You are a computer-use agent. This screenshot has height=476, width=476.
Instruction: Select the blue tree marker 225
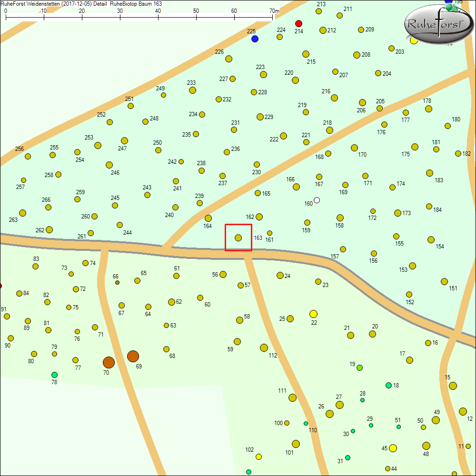255,39
